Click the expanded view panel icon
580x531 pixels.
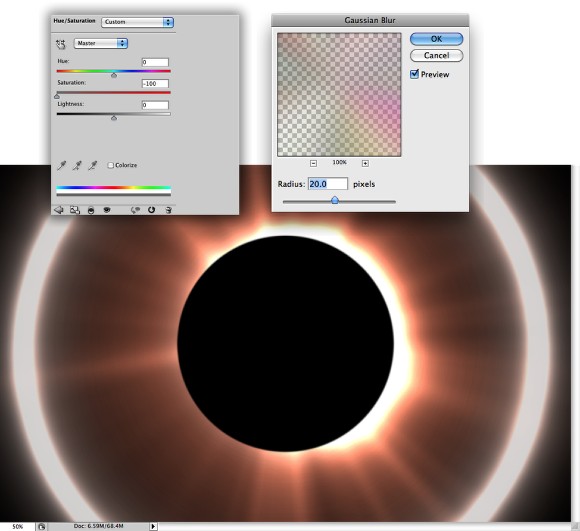pos(75,210)
